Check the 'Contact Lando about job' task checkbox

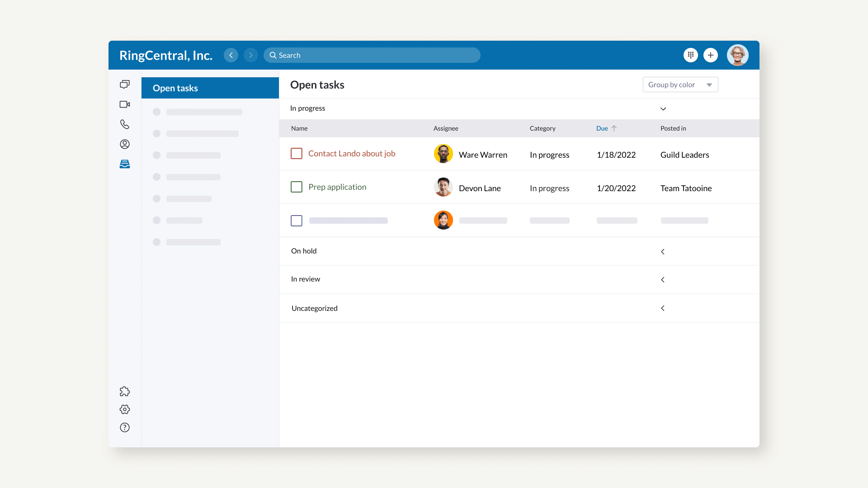pyautogui.click(x=297, y=154)
